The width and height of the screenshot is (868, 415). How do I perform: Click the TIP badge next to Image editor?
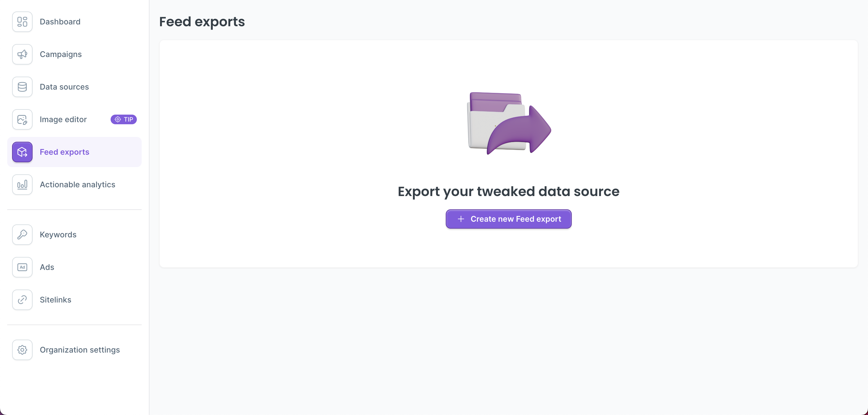[123, 119]
